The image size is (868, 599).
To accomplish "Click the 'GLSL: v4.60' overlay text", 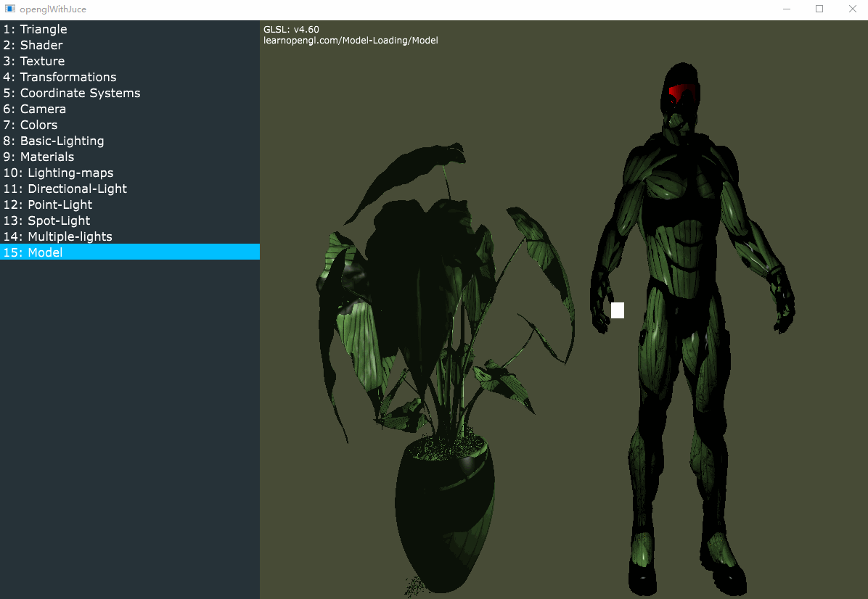I will 291,29.
